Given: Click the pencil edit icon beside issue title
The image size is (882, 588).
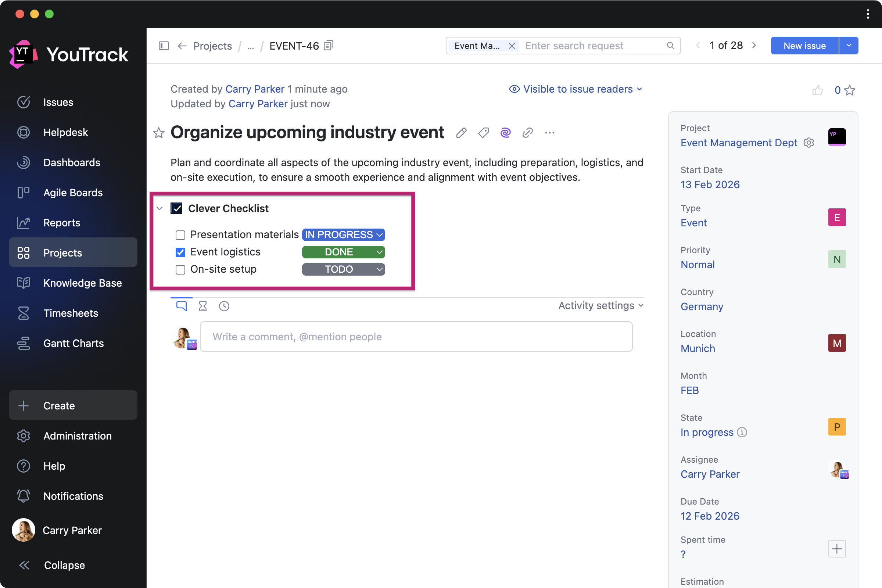Looking at the screenshot, I should [x=461, y=133].
